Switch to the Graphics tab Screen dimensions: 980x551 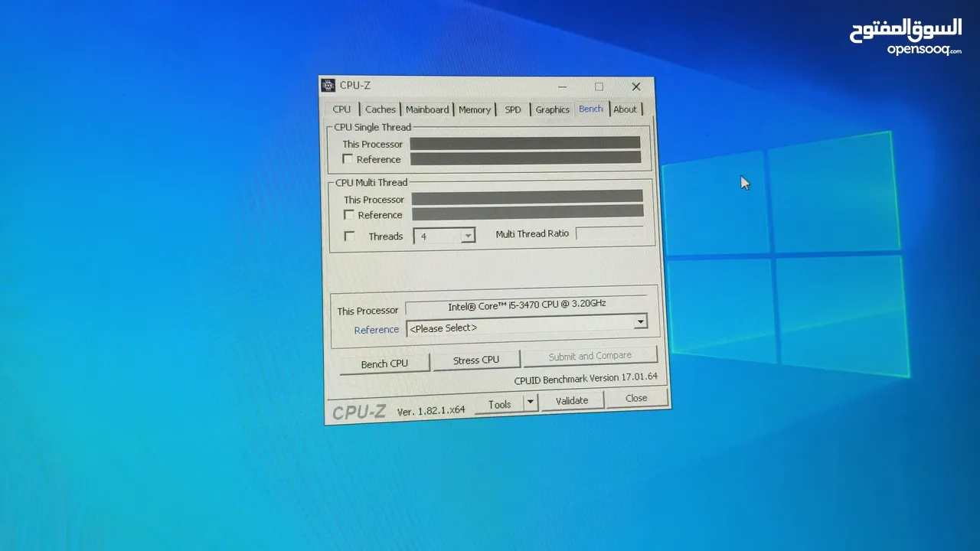point(552,109)
